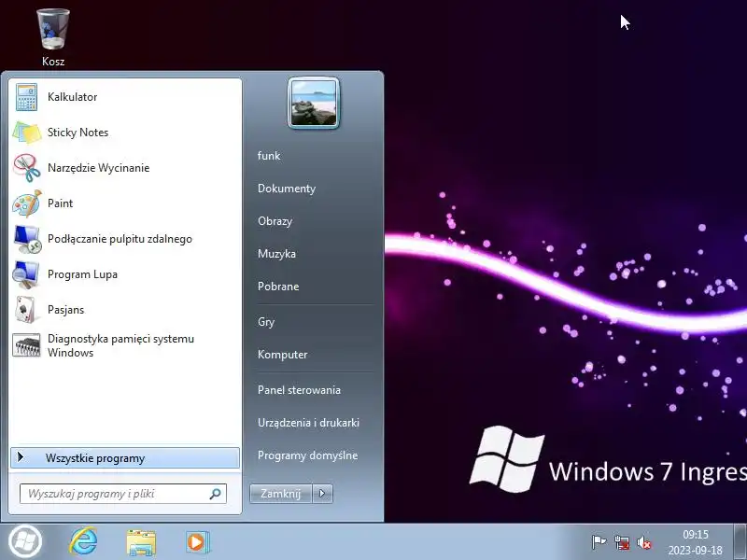Open the shutdown options arrow
Viewport: 747px width, 560px height.
click(322, 494)
